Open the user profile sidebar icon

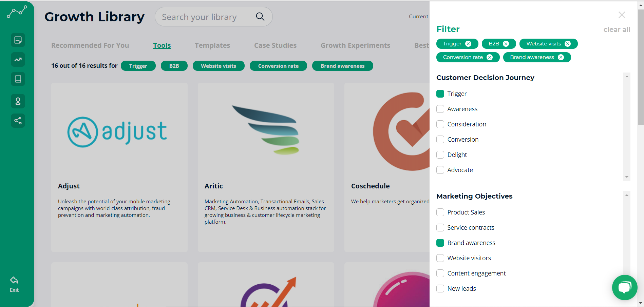pos(18,101)
